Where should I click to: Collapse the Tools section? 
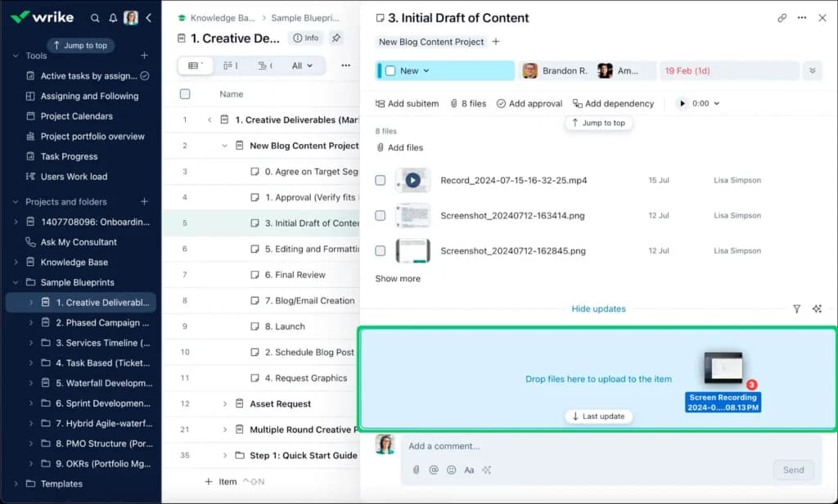click(x=16, y=56)
